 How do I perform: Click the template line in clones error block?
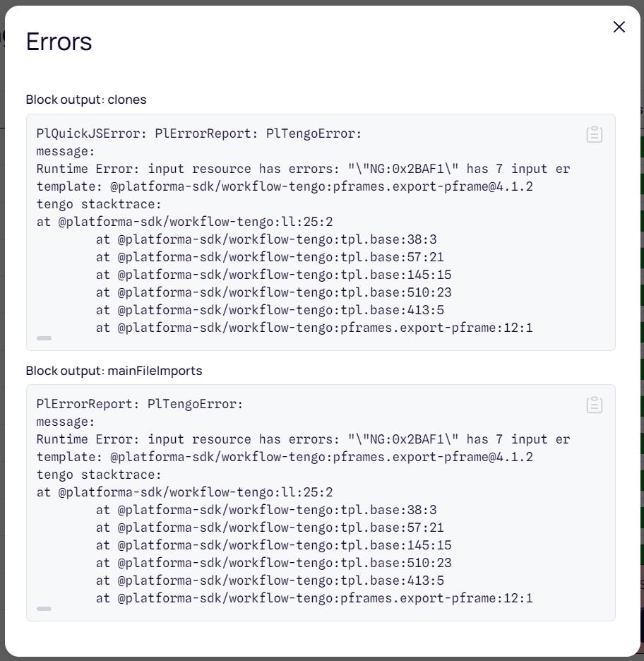coord(285,186)
